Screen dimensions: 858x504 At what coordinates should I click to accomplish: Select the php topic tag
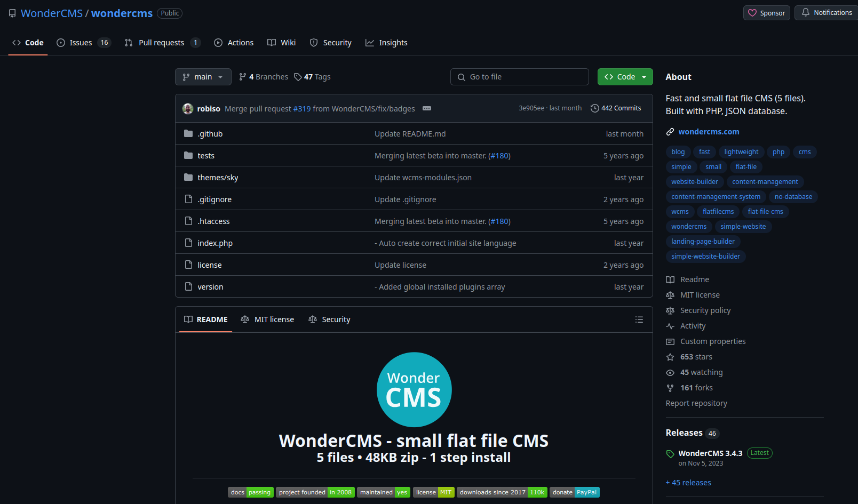[x=778, y=152]
